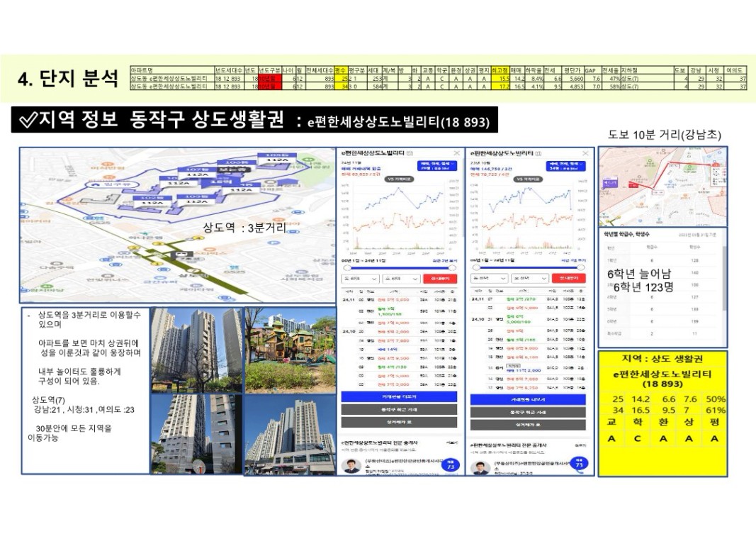Click 더보기 link beside 전문 중개사 in left panel
Image resolution: width=756 pixels, height=534 pixels.
[x=452, y=443]
